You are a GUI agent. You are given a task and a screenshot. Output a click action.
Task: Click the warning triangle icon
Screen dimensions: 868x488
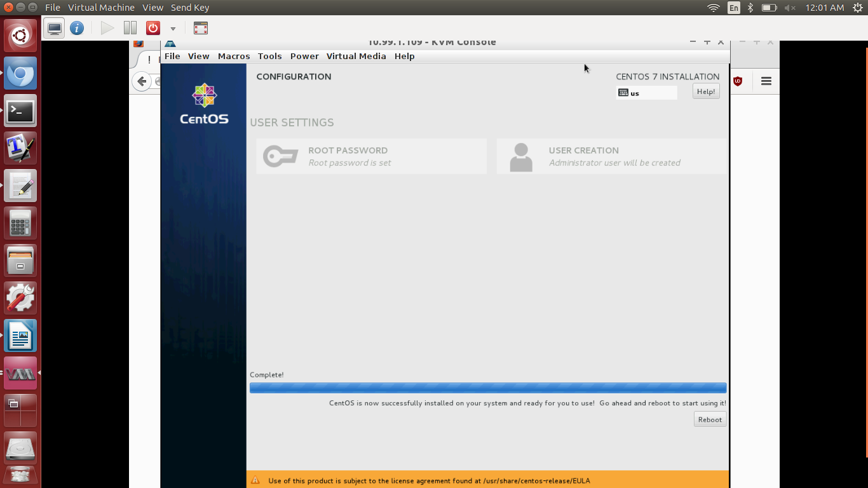click(255, 480)
